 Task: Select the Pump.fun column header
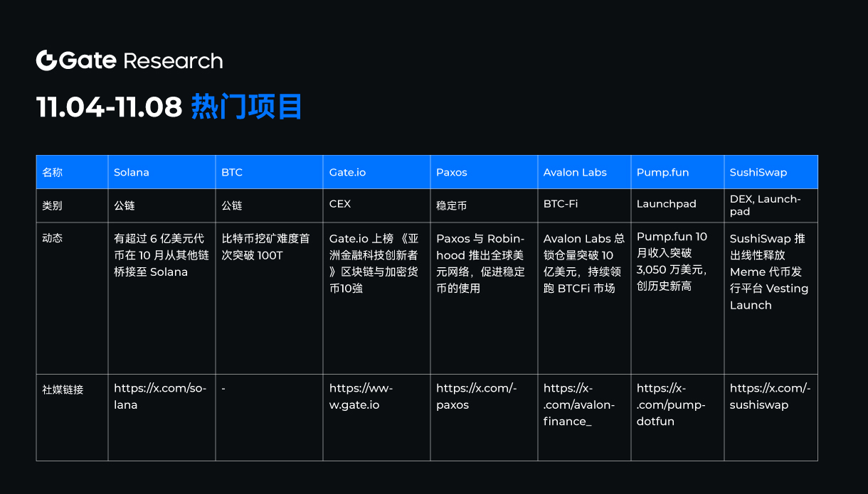(662, 172)
